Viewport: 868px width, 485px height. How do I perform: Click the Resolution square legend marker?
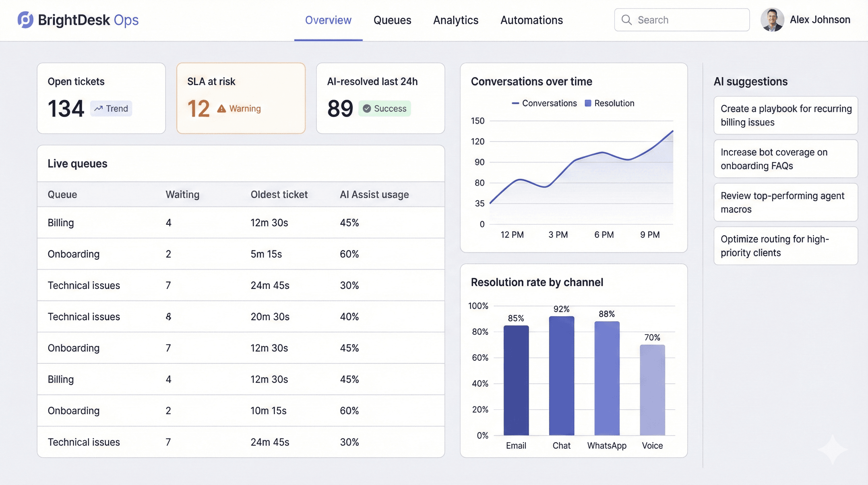(x=588, y=103)
